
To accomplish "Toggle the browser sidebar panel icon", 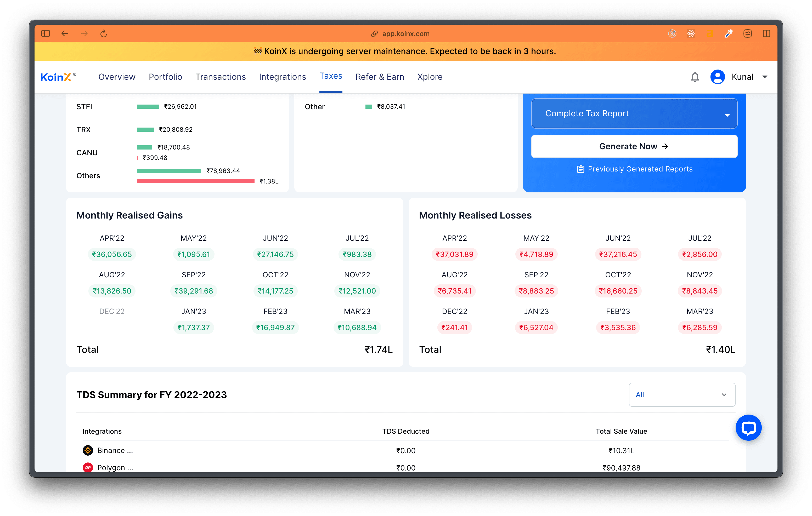I will pyautogui.click(x=46, y=33).
